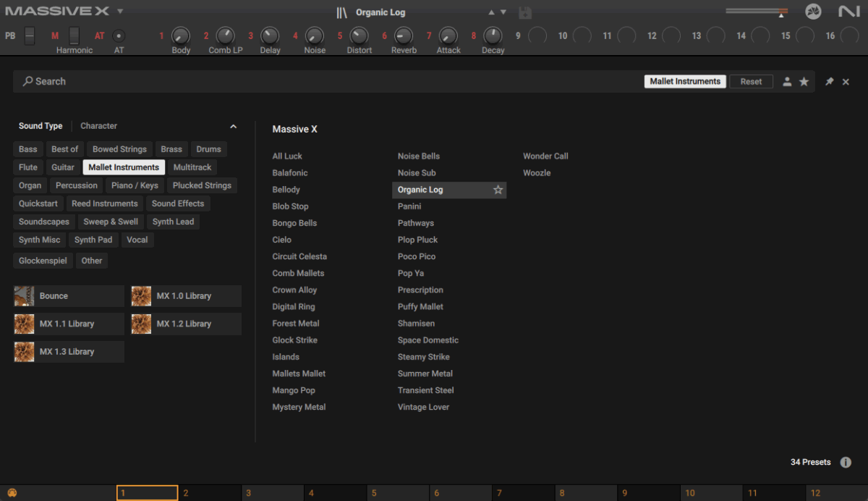This screenshot has width=868, height=501.
Task: Select the MX 1.1 Library
Action: (69, 324)
